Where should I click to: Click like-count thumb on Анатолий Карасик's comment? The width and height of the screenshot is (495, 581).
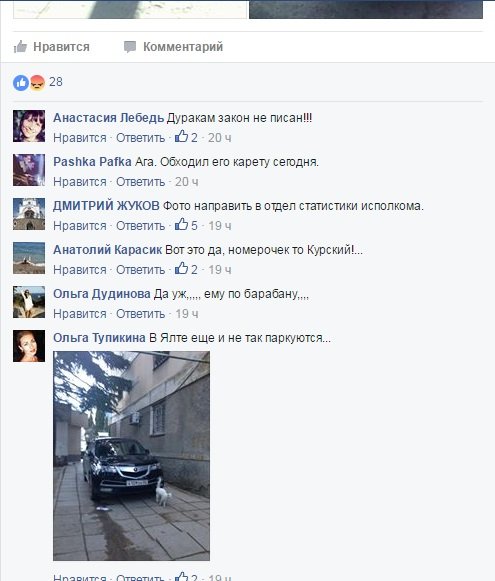(x=182, y=268)
